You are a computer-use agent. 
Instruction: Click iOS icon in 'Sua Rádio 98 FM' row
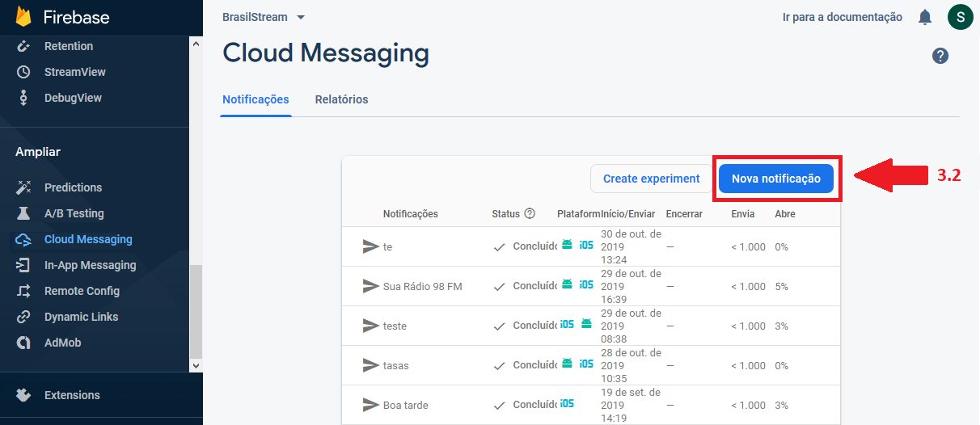point(586,284)
